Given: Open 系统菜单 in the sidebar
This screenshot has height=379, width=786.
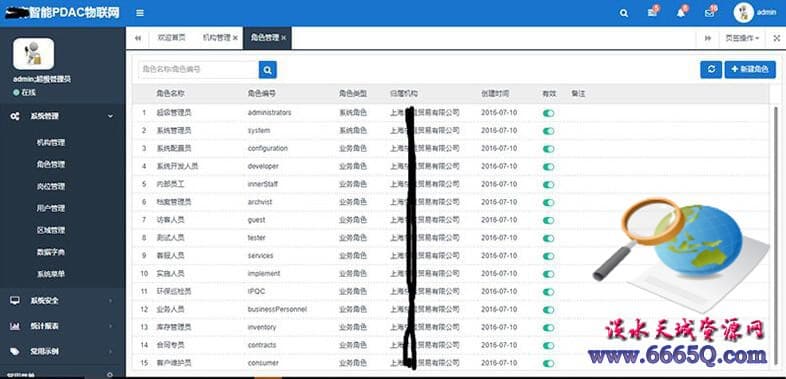Looking at the screenshot, I should (51, 274).
